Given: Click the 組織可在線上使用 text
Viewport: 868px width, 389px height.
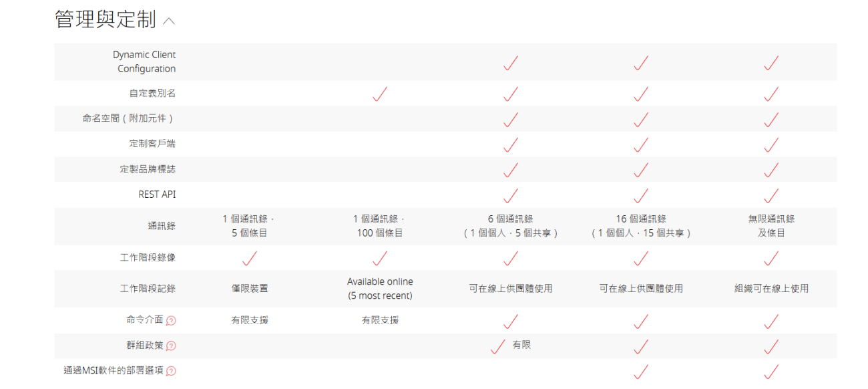Looking at the screenshot, I should pyautogui.click(x=771, y=289).
